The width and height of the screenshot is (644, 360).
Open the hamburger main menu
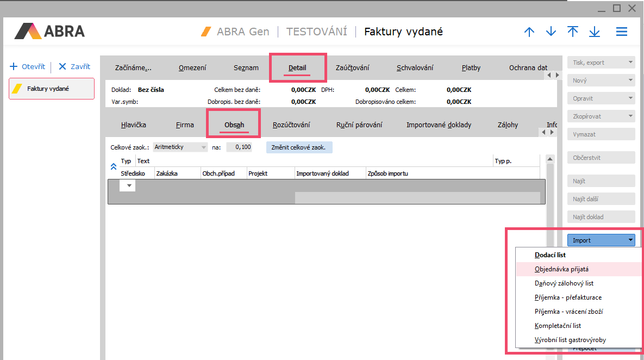coord(622,32)
